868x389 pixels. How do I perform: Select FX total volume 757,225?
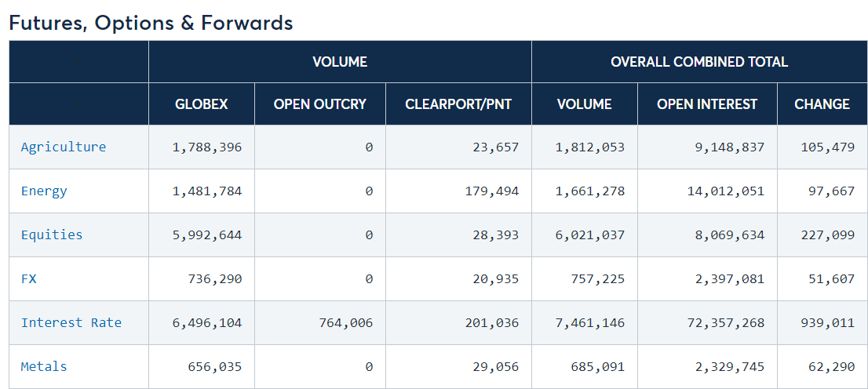pyautogui.click(x=597, y=279)
